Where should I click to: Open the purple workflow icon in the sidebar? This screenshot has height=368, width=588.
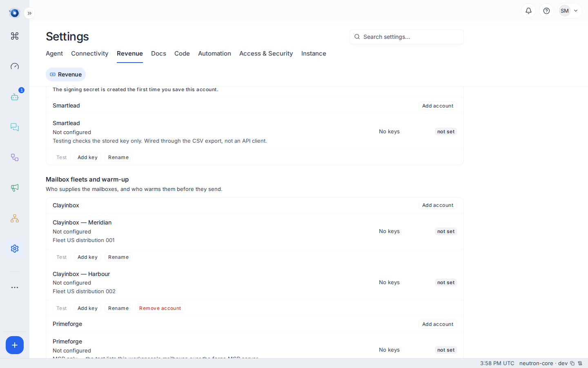click(15, 157)
